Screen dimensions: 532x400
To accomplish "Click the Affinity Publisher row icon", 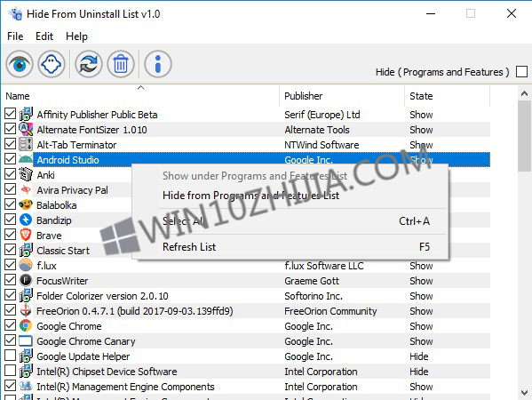I will pos(26,114).
